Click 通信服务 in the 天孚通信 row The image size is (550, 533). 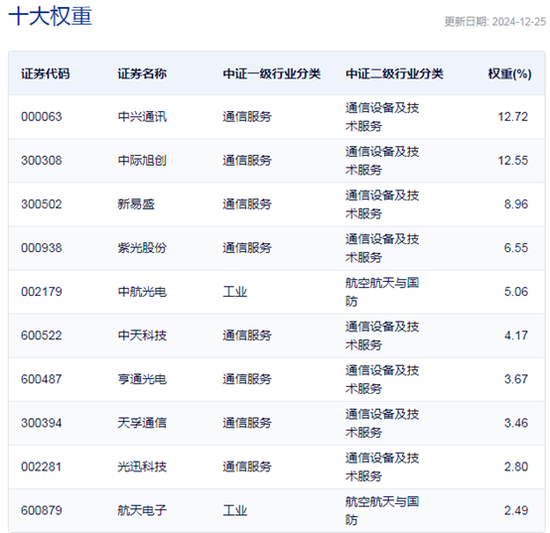tap(247, 423)
